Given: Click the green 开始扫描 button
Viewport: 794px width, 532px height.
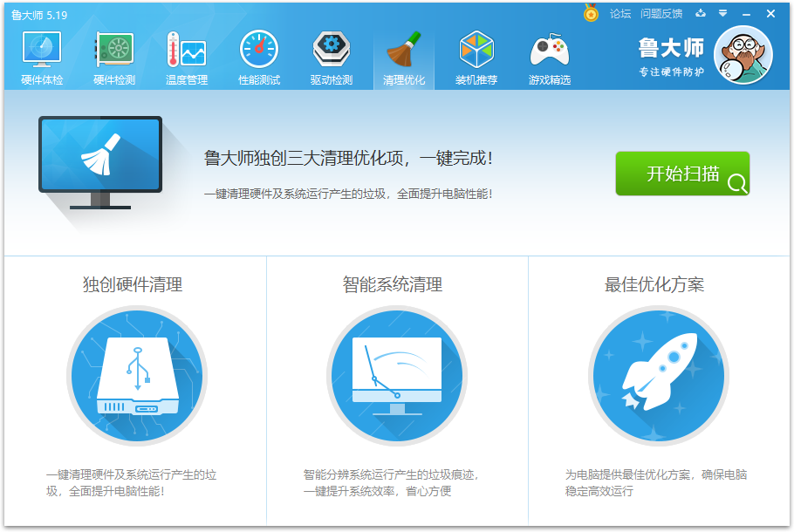Looking at the screenshot, I should click(683, 174).
